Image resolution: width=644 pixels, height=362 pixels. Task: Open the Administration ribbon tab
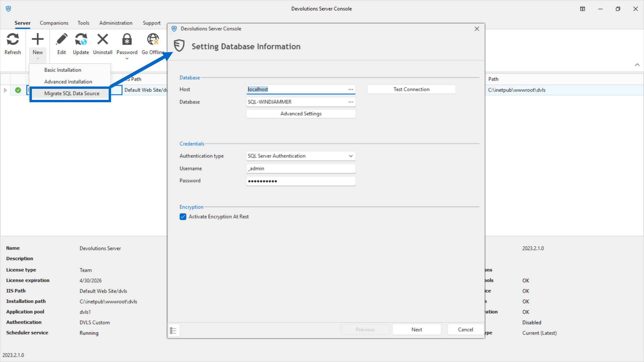coord(116,23)
